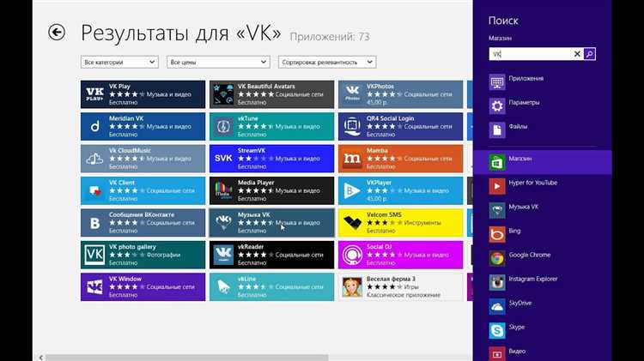Click the vkReader title text
644x361 pixels.
[x=251, y=247]
